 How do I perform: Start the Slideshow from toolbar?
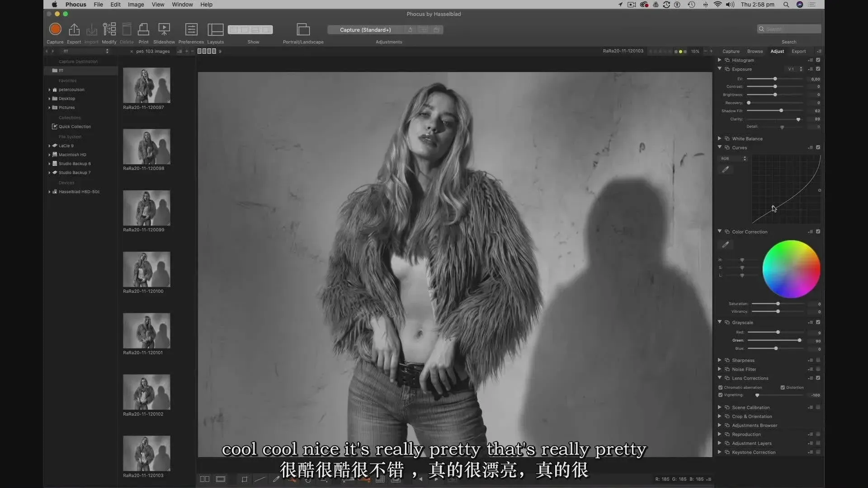(164, 29)
